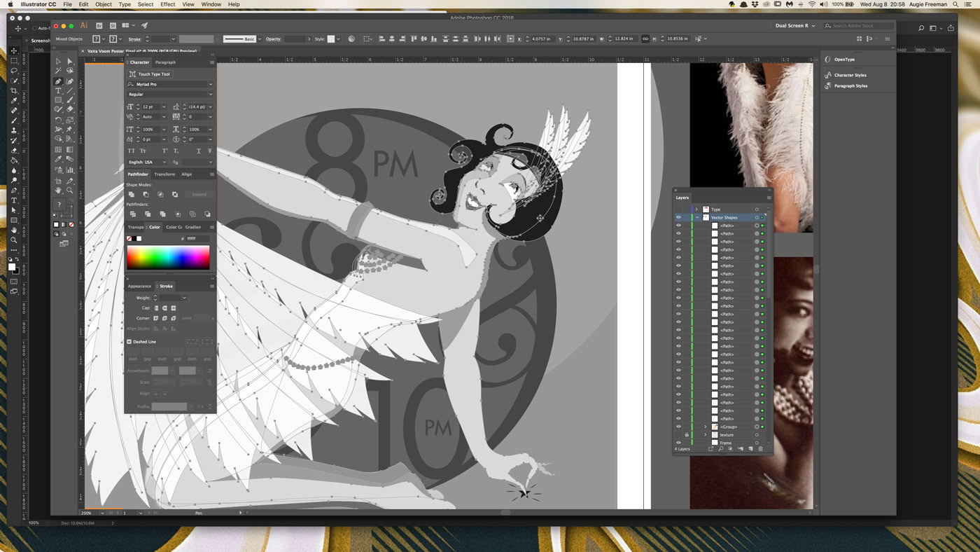Select the Photoshop Horizontal Type tool
The width and height of the screenshot is (980, 552).
tap(14, 200)
